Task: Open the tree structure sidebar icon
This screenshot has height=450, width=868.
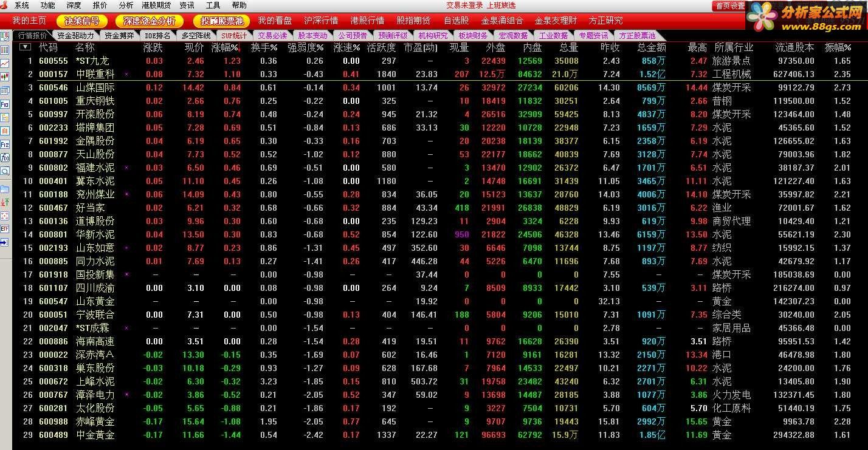Action: [4, 117]
